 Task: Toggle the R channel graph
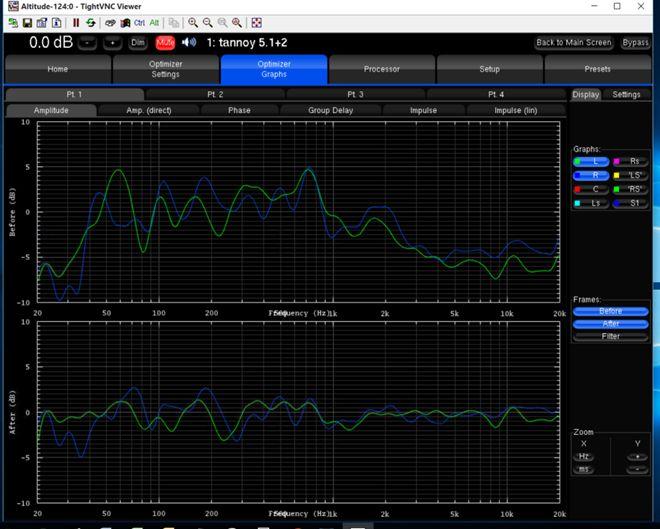coord(589,175)
